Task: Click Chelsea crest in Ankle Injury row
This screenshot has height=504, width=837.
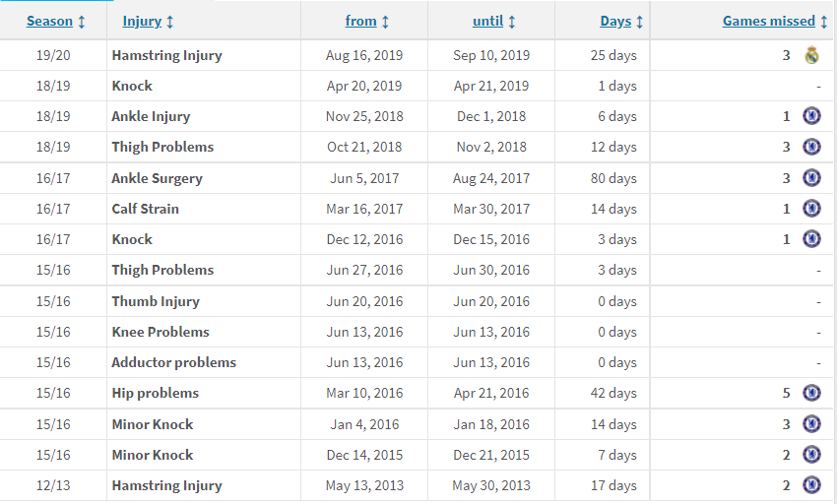Action: pyautogui.click(x=811, y=116)
